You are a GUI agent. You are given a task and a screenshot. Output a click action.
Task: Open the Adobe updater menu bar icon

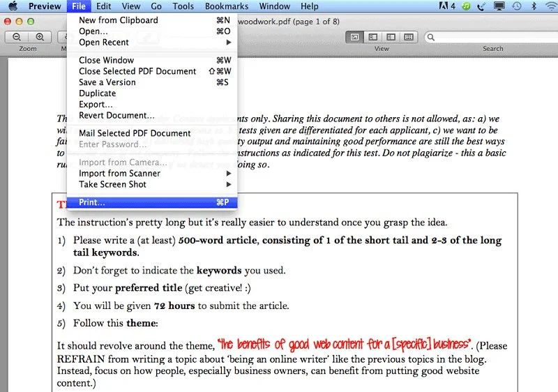tap(447, 6)
